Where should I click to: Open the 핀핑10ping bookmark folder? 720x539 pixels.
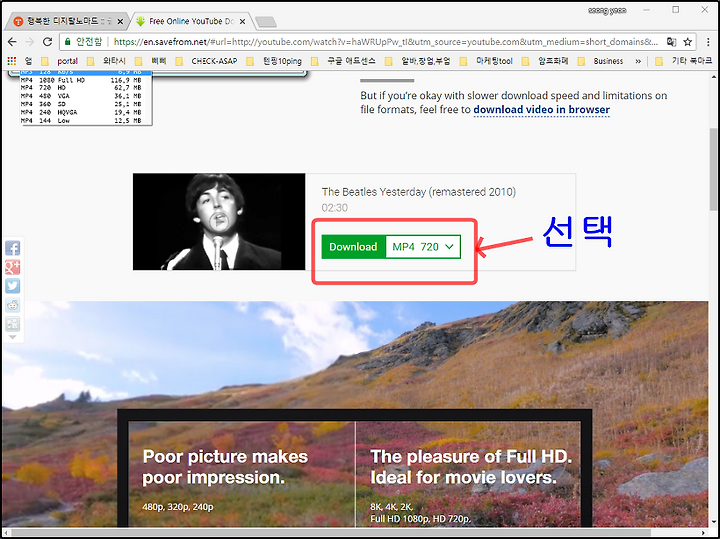[x=275, y=61]
